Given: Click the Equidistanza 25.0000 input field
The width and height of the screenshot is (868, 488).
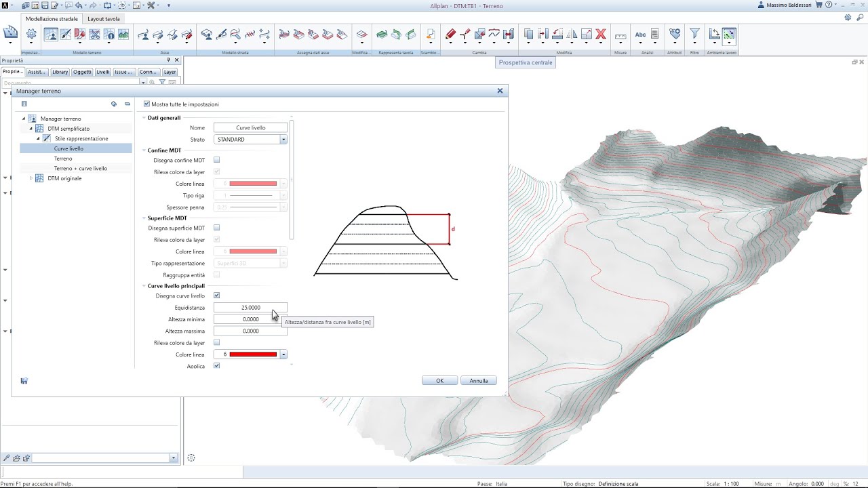Looking at the screenshot, I should coord(250,308).
